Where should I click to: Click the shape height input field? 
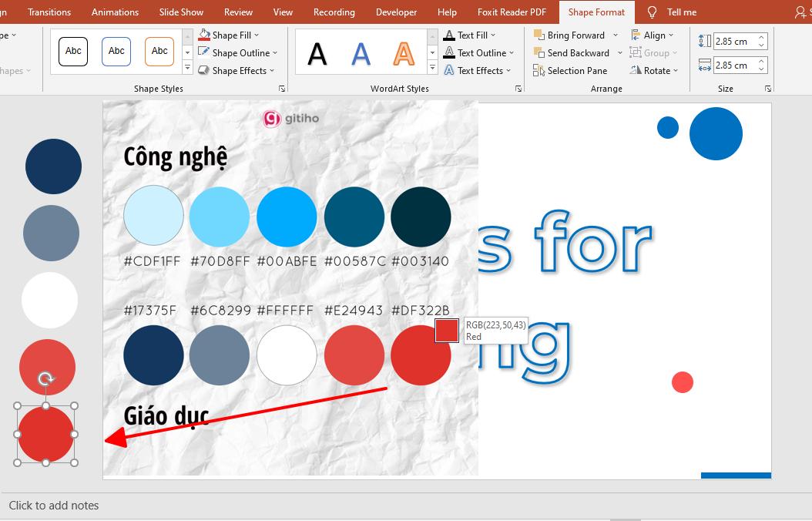(734, 42)
